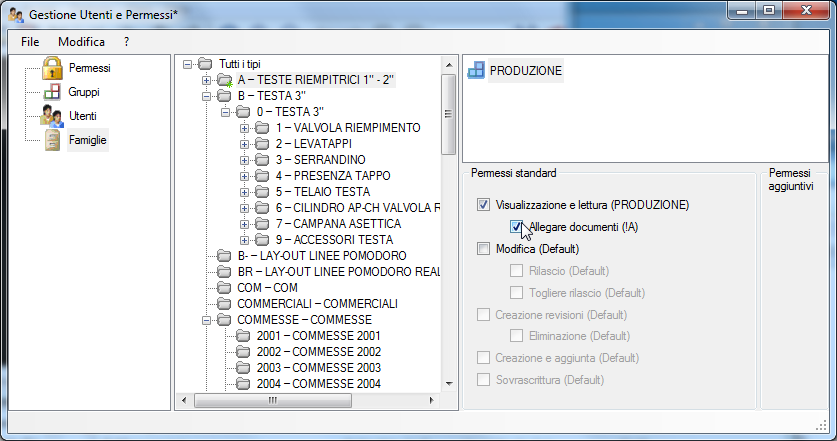Click folder icon beside B – TESTA 3"
837x441 pixels.
(x=224, y=96)
